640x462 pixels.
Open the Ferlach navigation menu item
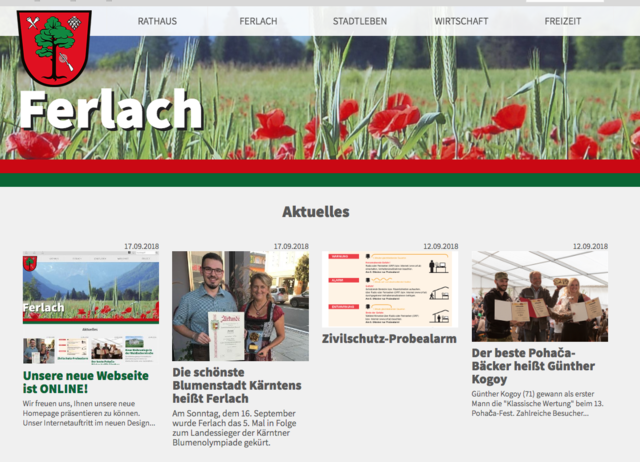[258, 21]
